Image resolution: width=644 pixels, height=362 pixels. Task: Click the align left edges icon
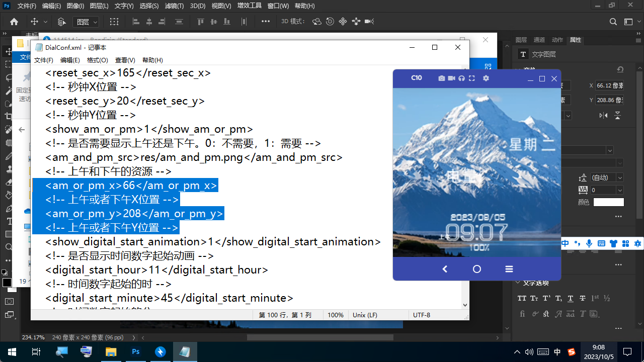click(x=136, y=22)
